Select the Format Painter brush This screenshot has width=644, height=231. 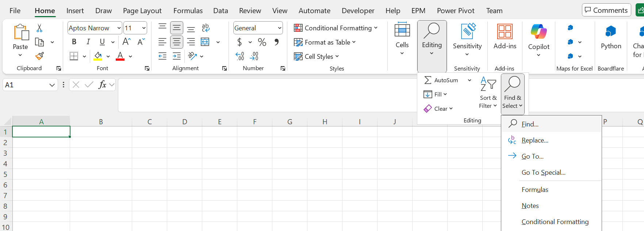(39, 56)
